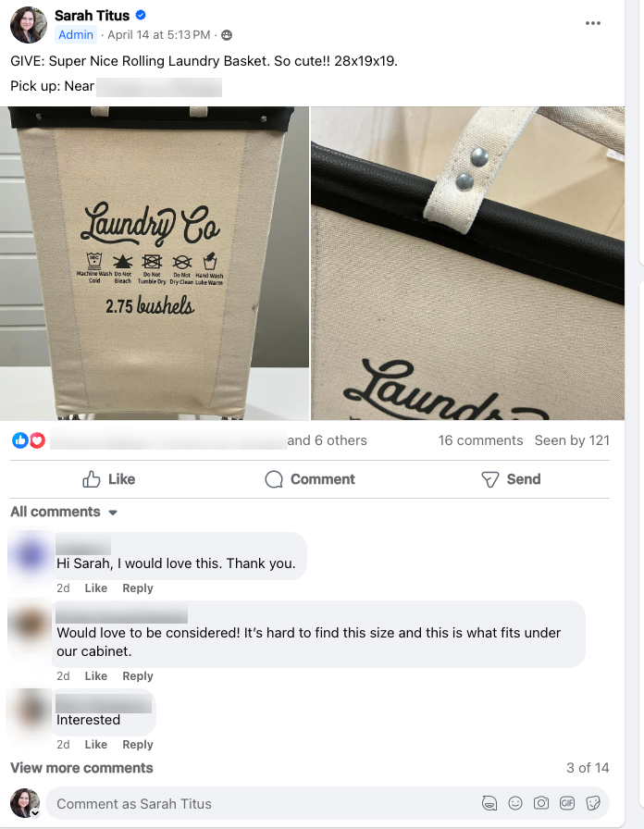Open the 16 comments count link
The image size is (644, 829).
480,440
